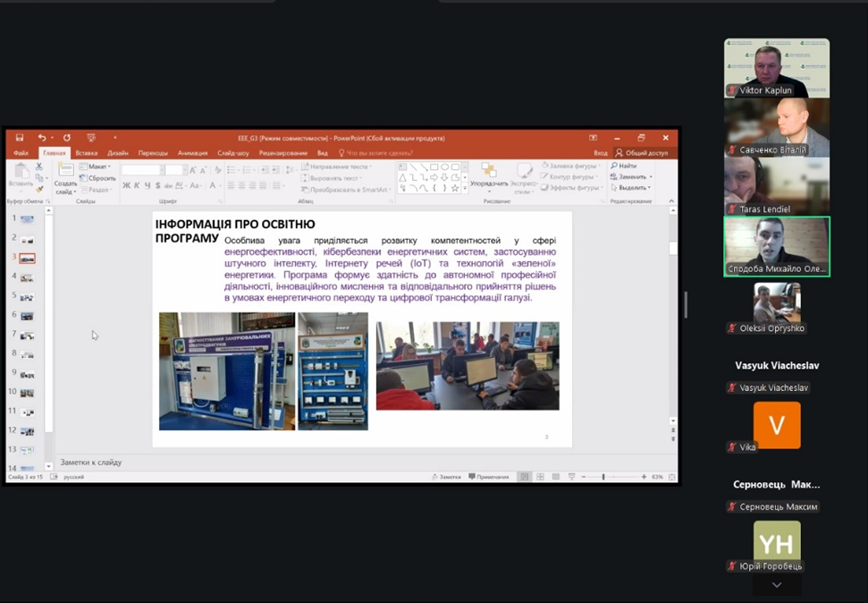This screenshot has width=868, height=603.
Task: Click the zoom slider in status bar
Action: click(604, 477)
